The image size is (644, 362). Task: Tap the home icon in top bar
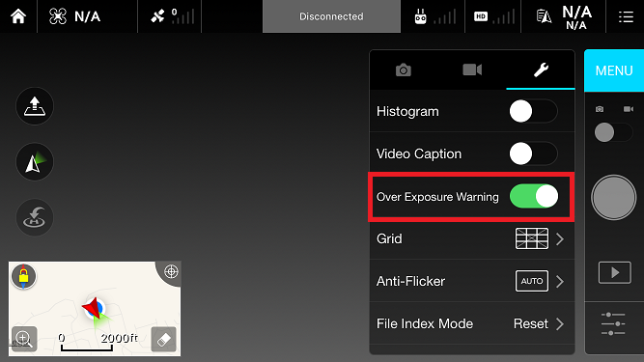(18, 16)
